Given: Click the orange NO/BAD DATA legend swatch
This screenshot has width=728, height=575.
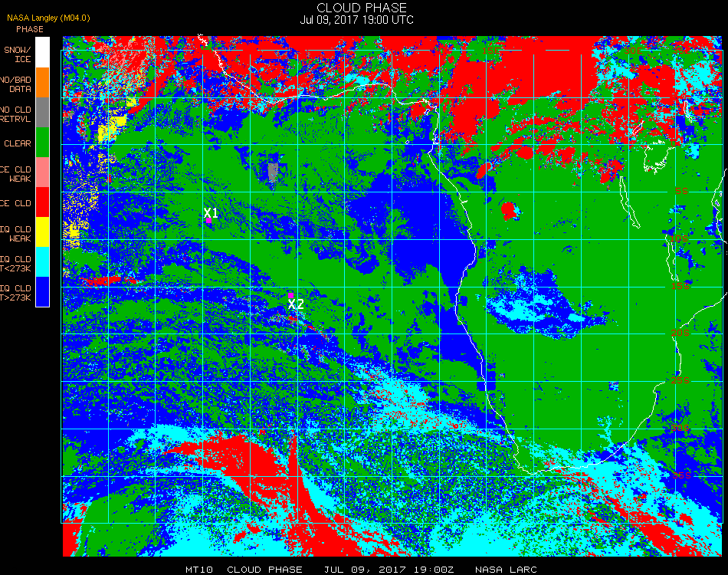Looking at the screenshot, I should [x=42, y=83].
